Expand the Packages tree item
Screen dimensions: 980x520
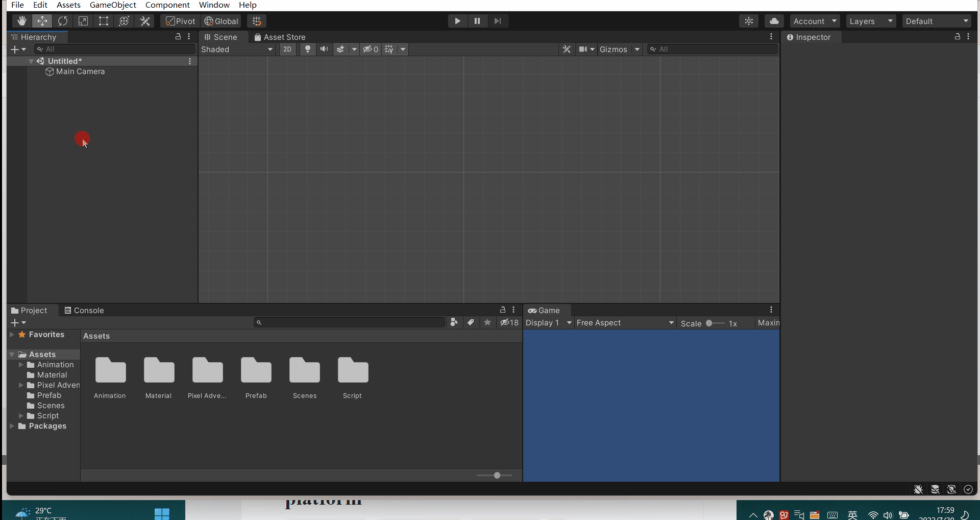[x=12, y=427]
